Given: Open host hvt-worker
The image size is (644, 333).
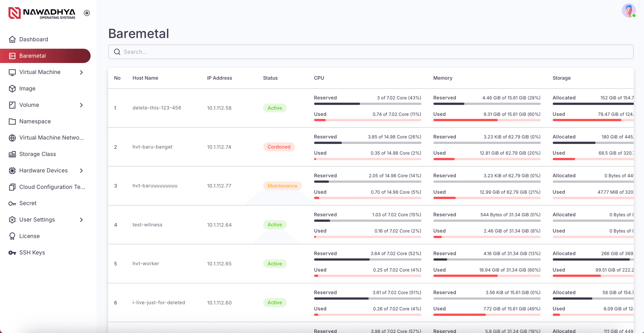Looking at the screenshot, I should point(146,264).
